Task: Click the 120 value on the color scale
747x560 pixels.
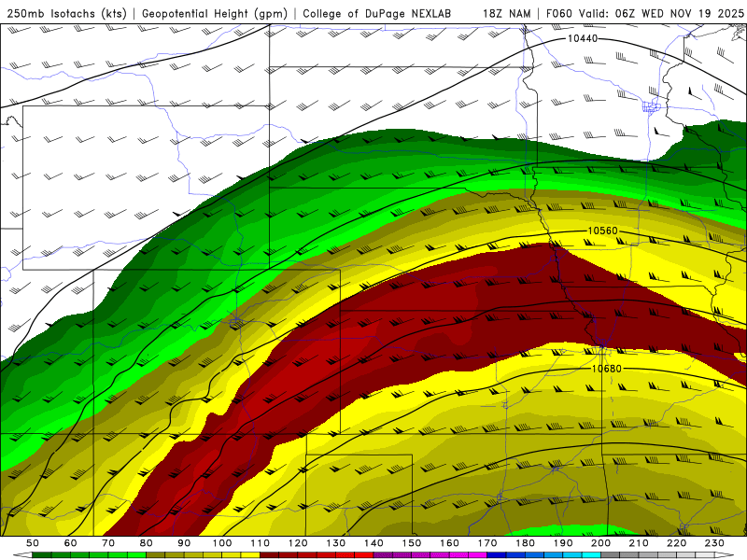Action: [x=298, y=543]
